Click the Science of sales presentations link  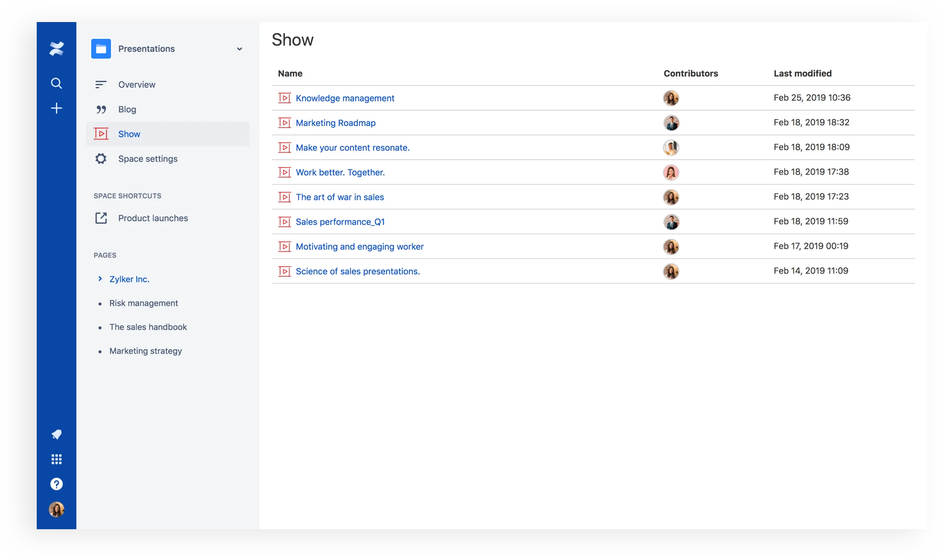pos(357,271)
